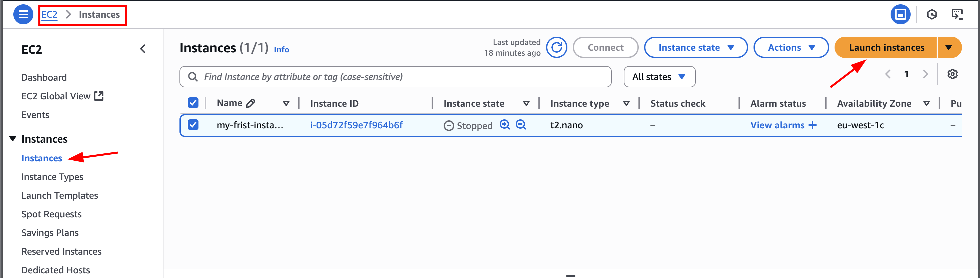Click the eu-west-1c availability zone cell
This screenshot has height=278, width=980.
[861, 125]
